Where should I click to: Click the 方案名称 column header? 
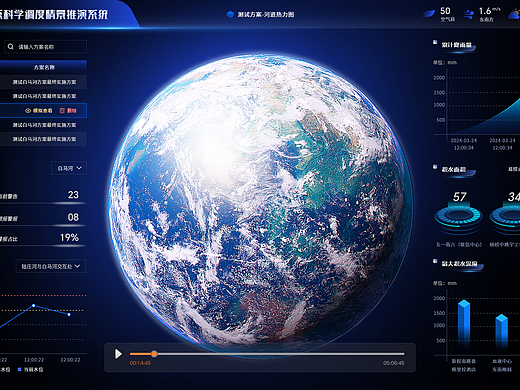(x=43, y=67)
